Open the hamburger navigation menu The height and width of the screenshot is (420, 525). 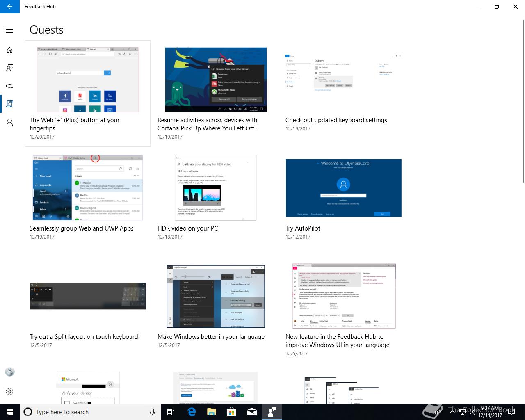(10, 31)
